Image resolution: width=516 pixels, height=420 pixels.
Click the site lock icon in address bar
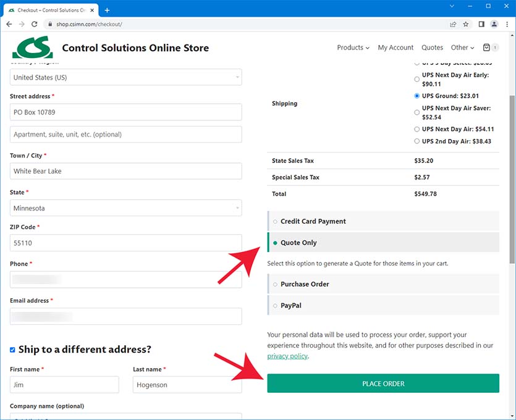tap(50, 24)
